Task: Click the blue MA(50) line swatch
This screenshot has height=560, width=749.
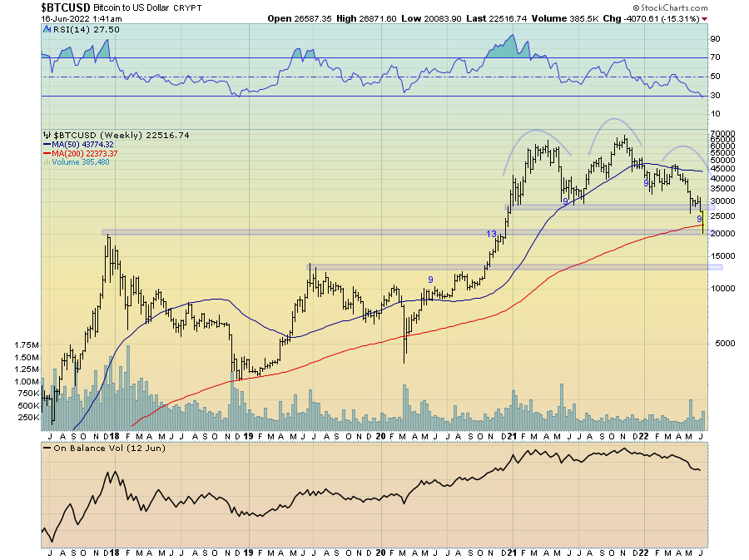Action: [x=47, y=145]
